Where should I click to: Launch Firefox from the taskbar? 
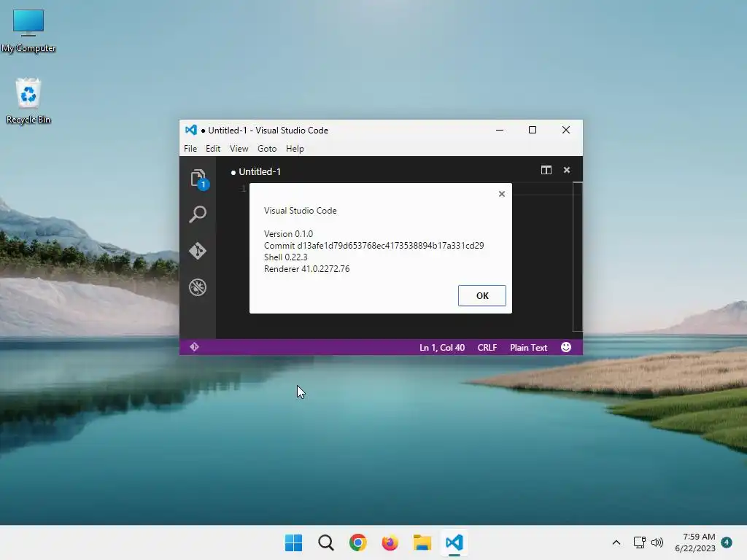(390, 542)
